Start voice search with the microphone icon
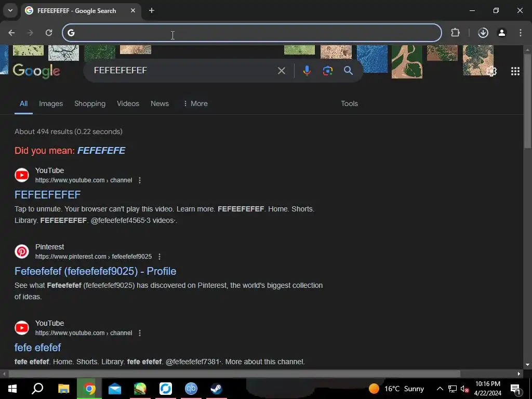Image resolution: width=532 pixels, height=399 pixels. point(307,71)
